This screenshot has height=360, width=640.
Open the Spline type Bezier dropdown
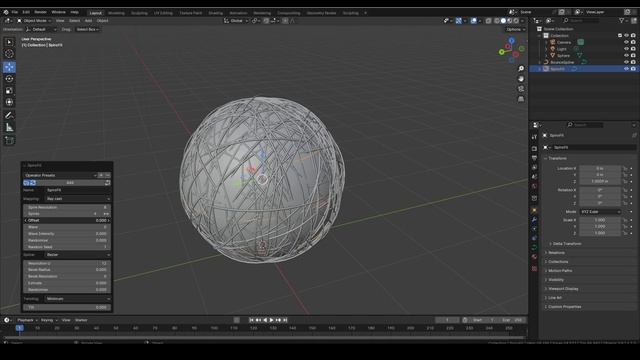pyautogui.click(x=78, y=255)
